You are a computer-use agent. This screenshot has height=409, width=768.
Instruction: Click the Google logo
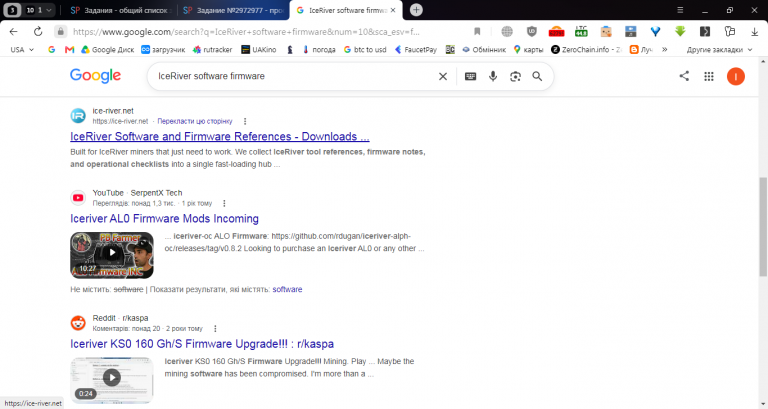pyautogui.click(x=96, y=76)
